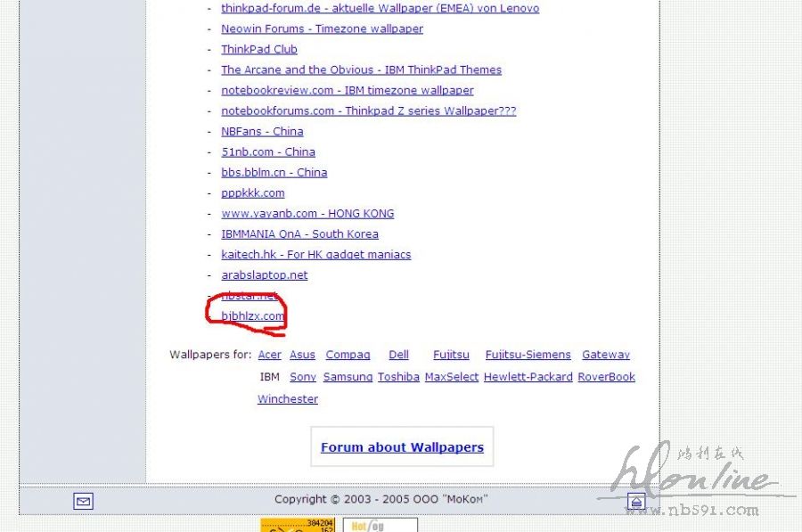This screenshot has height=532, width=802.
Task: Show wallpapers for RoverBook
Action: point(606,376)
